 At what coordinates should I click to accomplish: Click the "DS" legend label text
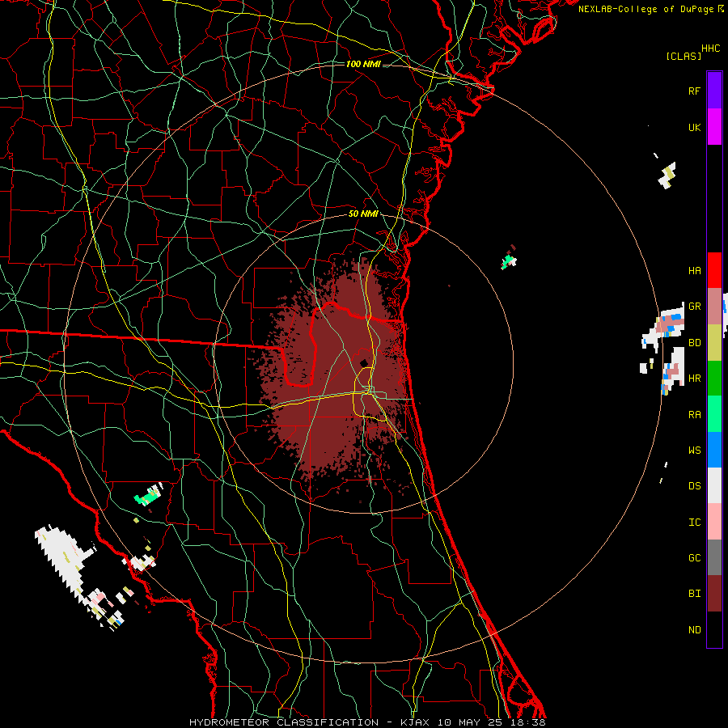click(694, 486)
